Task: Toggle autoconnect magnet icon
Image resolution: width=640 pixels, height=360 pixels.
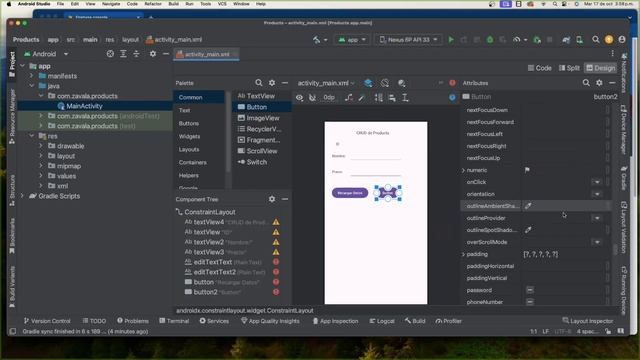Action: pyautogui.click(x=312, y=98)
